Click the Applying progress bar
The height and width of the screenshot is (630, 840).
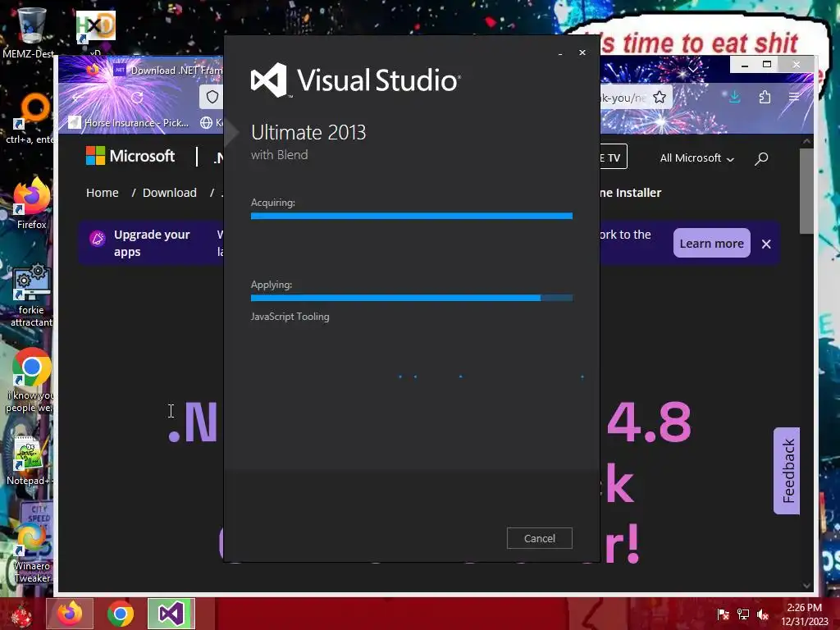[x=412, y=298]
